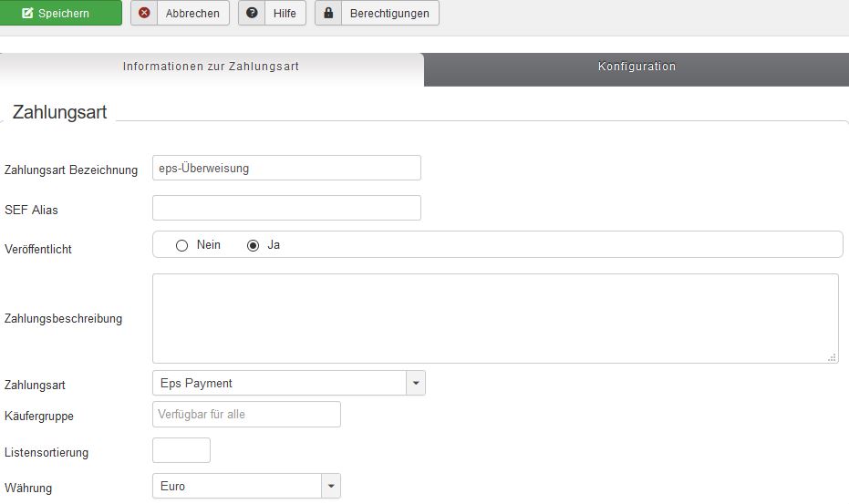Click the Eps Payment combo box
Image resolution: width=849 pixels, height=504 pixels.
click(x=289, y=383)
